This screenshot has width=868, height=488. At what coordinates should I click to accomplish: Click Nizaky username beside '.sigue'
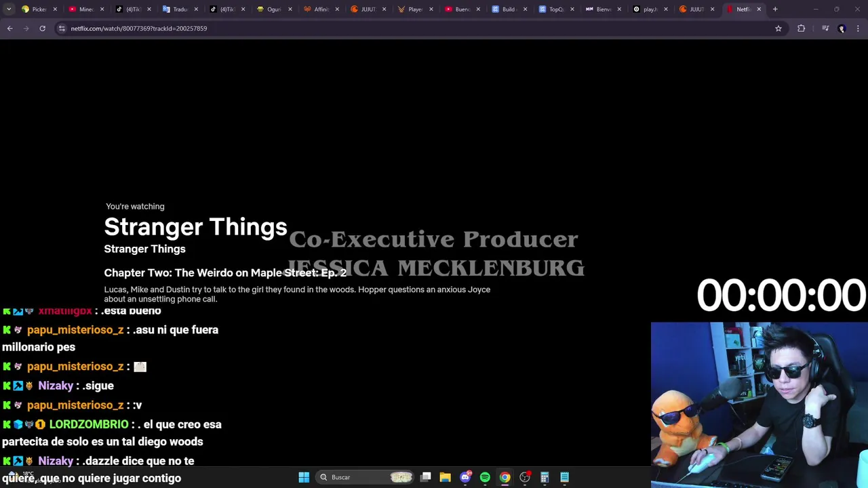[56, 386]
